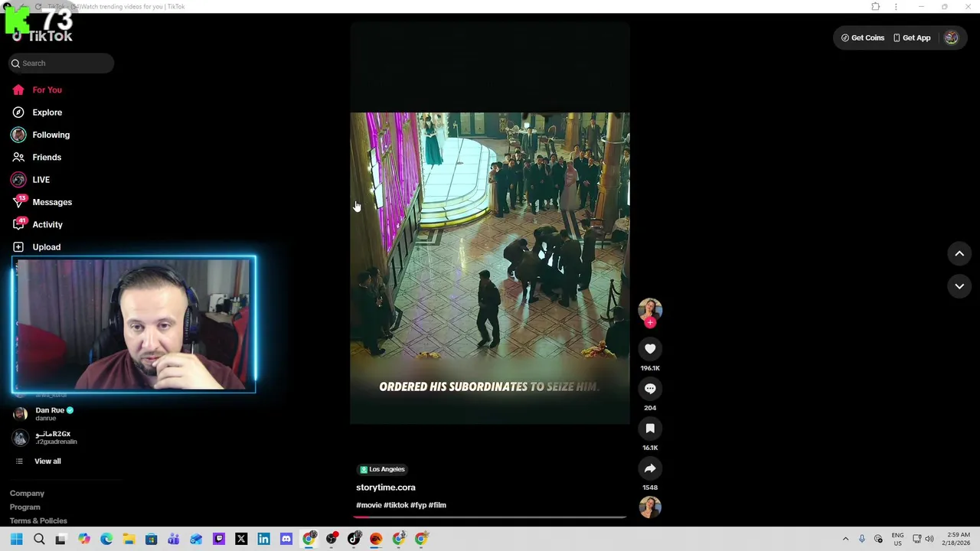Expand the Company footer section

coord(27,494)
